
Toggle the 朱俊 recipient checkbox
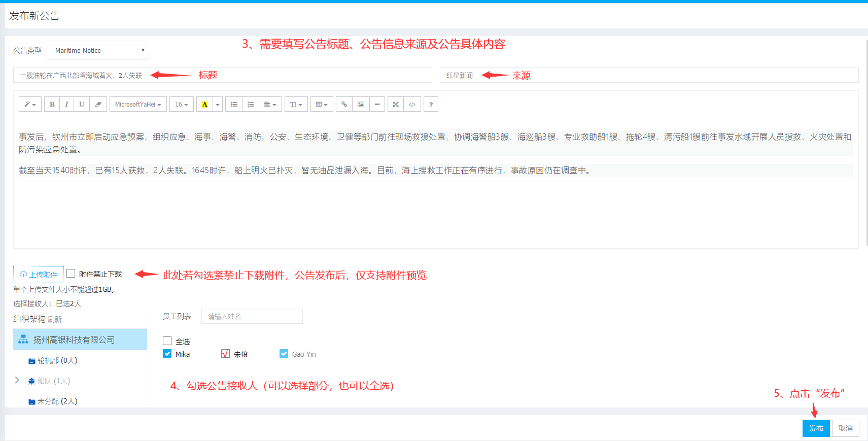coord(226,354)
